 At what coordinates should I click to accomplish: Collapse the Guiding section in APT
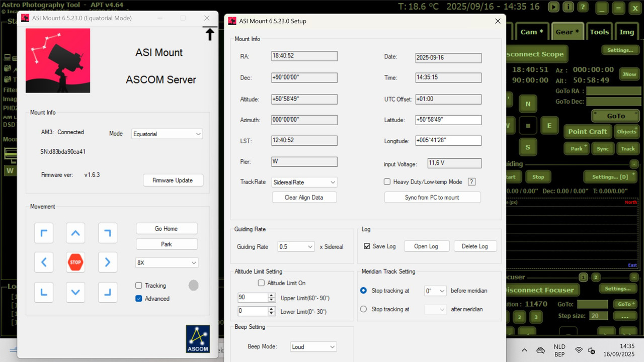634,164
